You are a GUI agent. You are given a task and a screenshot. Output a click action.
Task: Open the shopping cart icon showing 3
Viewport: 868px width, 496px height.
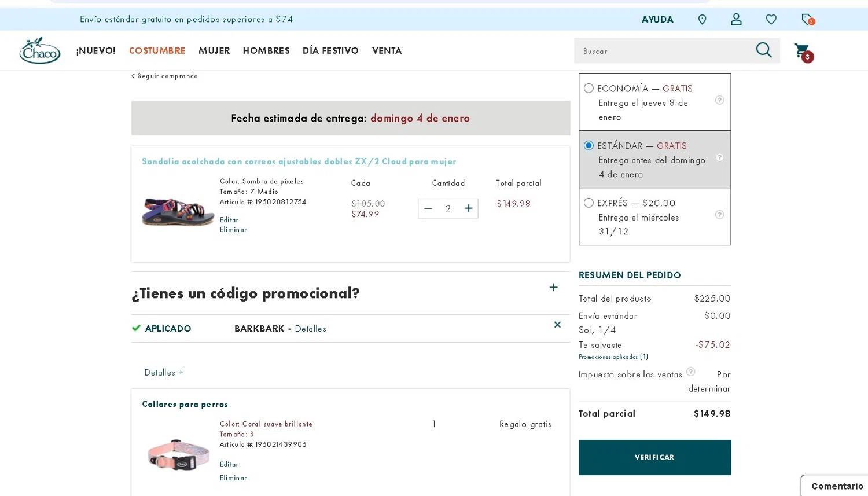803,52
